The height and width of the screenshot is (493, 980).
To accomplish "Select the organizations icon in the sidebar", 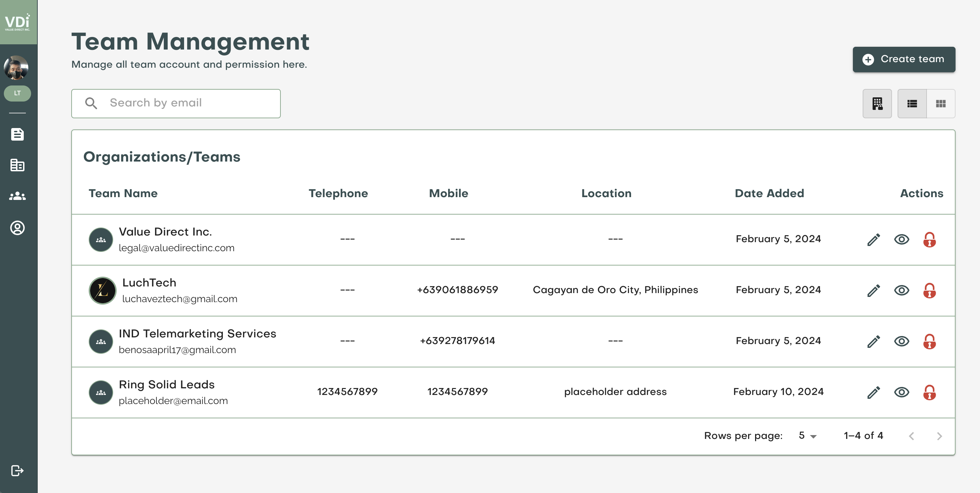I will [17, 165].
